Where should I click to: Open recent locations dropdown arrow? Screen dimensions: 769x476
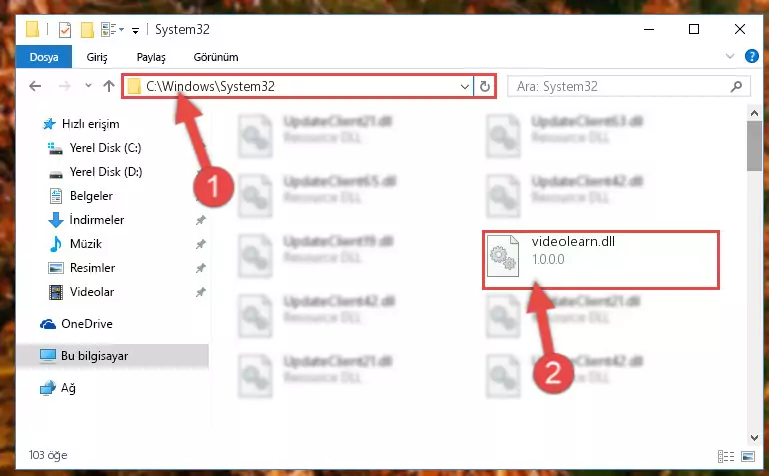pyautogui.click(x=88, y=86)
